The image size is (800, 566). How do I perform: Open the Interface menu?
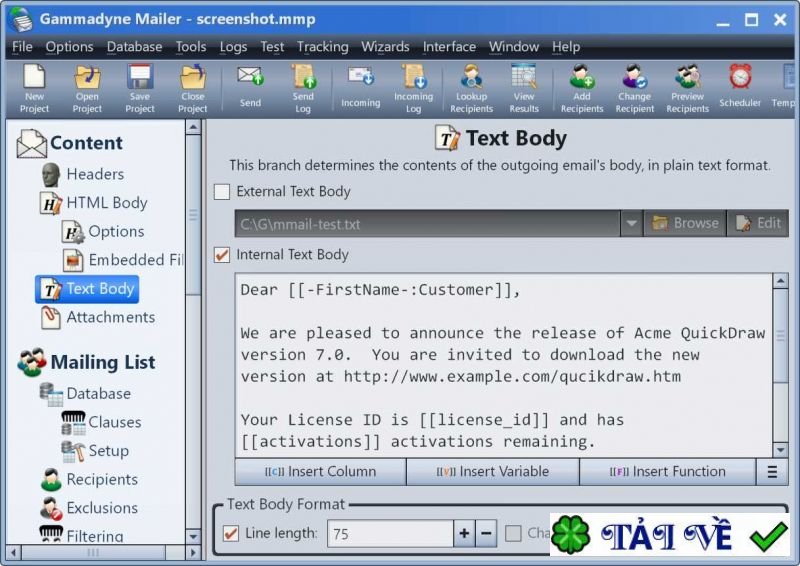tap(449, 47)
